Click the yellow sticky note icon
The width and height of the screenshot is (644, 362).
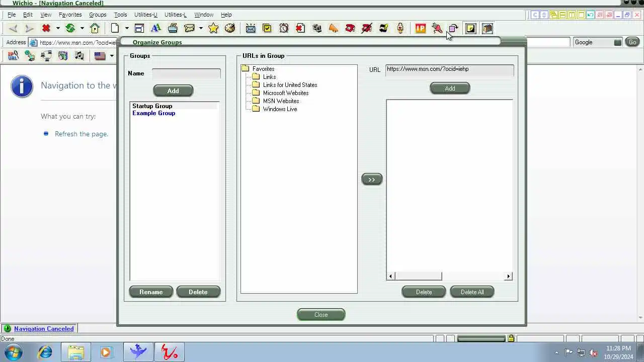[x=470, y=29]
